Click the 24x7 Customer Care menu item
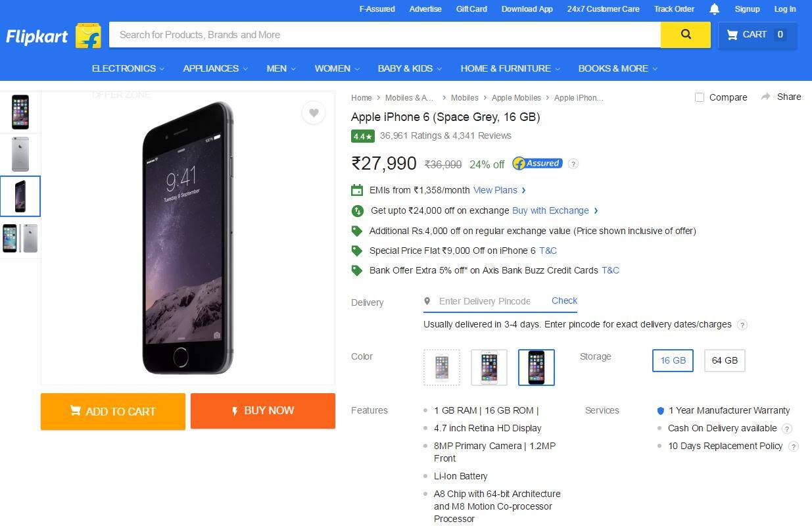 (x=603, y=9)
